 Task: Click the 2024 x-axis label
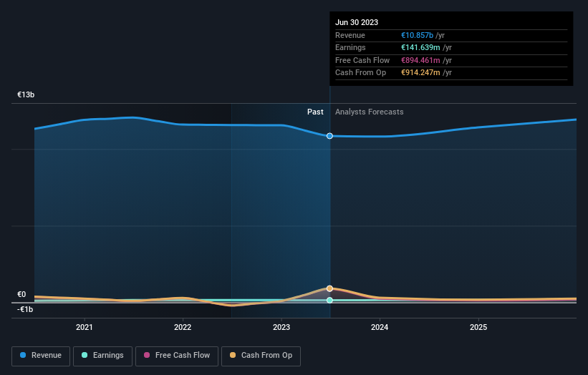(x=380, y=328)
